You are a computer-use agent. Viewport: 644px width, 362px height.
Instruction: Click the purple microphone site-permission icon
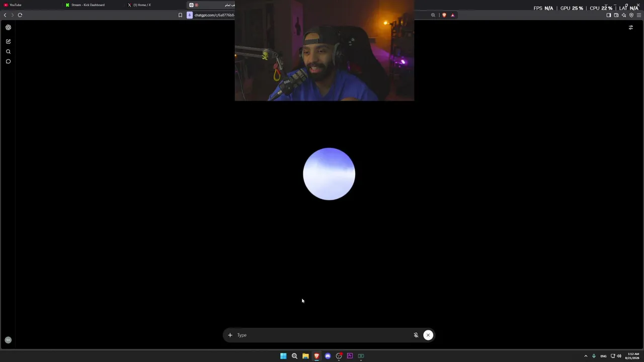190,15
